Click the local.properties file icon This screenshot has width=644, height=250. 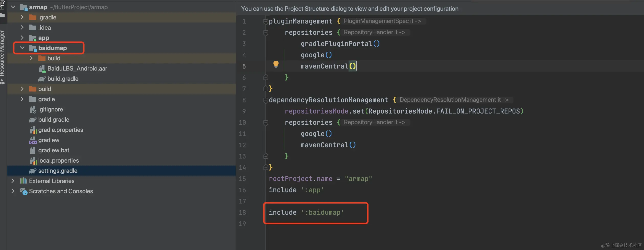(x=33, y=161)
